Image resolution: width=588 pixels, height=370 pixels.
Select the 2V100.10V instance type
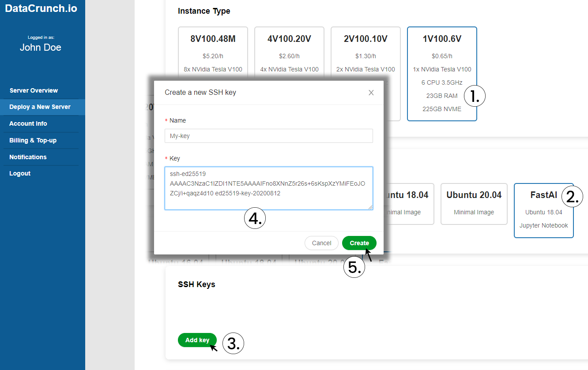(366, 49)
